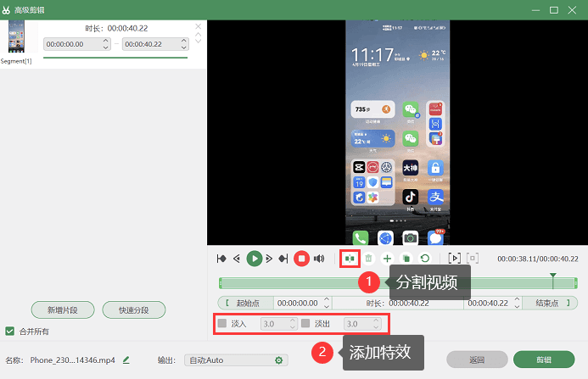588x379 pixels.
Task: Step back one frame
Action: pyautogui.click(x=237, y=259)
